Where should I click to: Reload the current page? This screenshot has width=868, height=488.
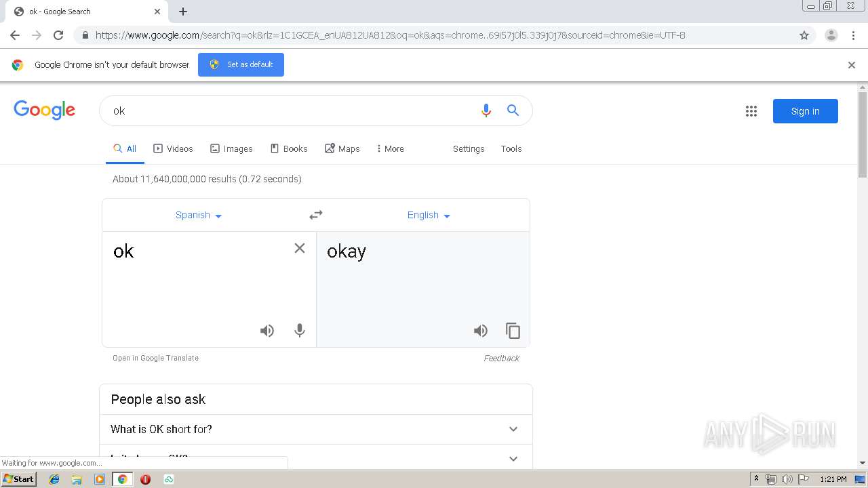(x=58, y=35)
